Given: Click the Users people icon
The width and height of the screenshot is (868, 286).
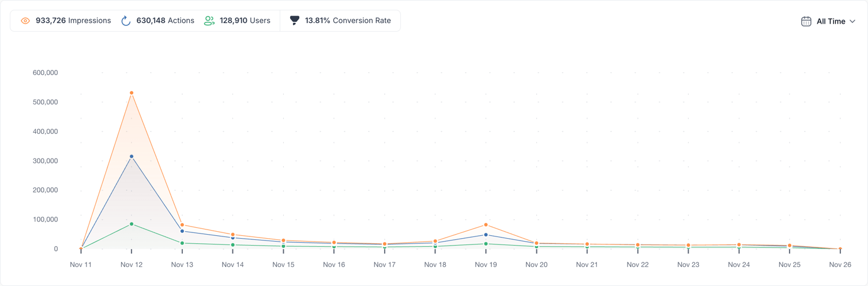Looking at the screenshot, I should tap(209, 21).
